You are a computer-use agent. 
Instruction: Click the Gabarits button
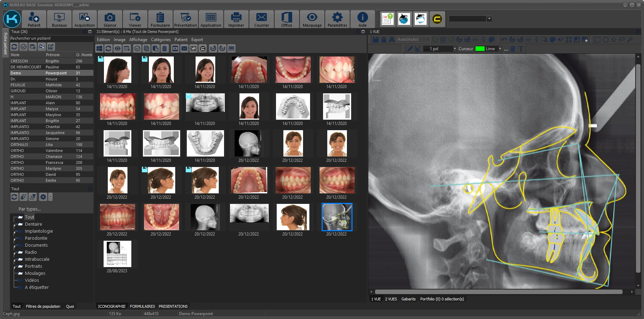point(408,299)
